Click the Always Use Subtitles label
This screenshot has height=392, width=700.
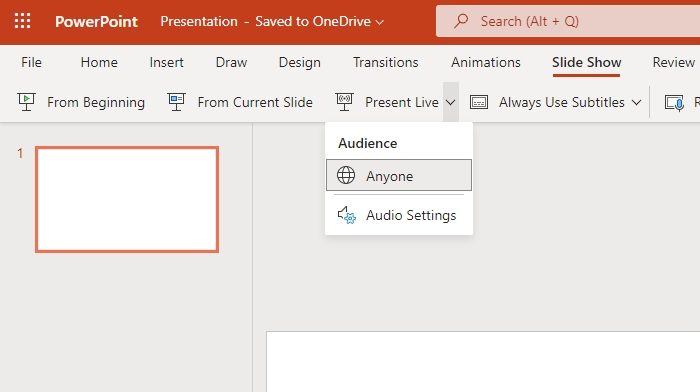(562, 102)
